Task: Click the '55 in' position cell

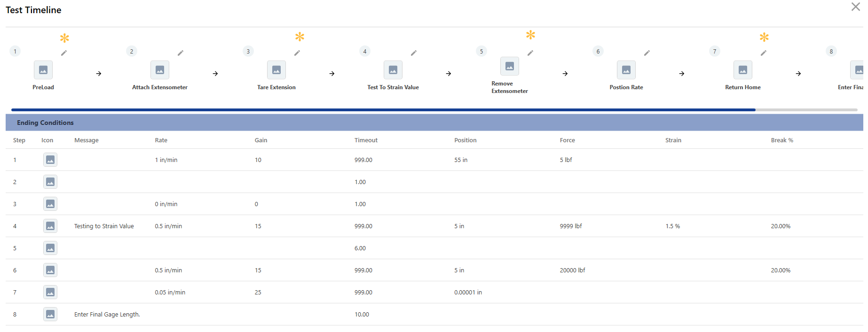Action: 461,160
